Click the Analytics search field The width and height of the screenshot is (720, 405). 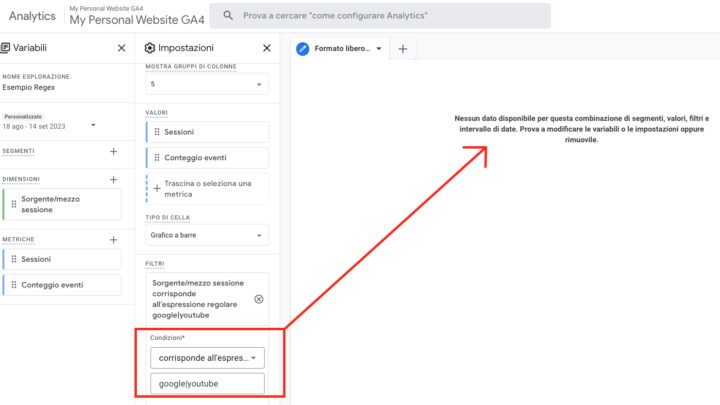coord(380,16)
